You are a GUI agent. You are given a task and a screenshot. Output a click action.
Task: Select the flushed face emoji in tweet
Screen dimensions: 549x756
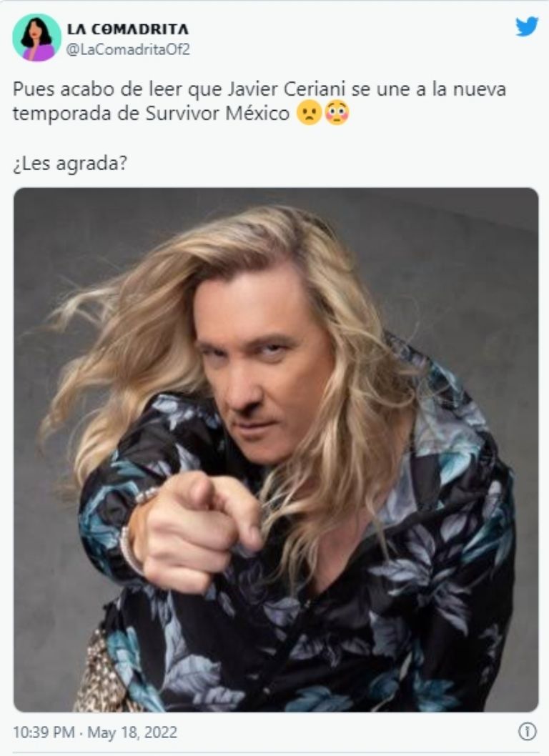[x=337, y=114]
